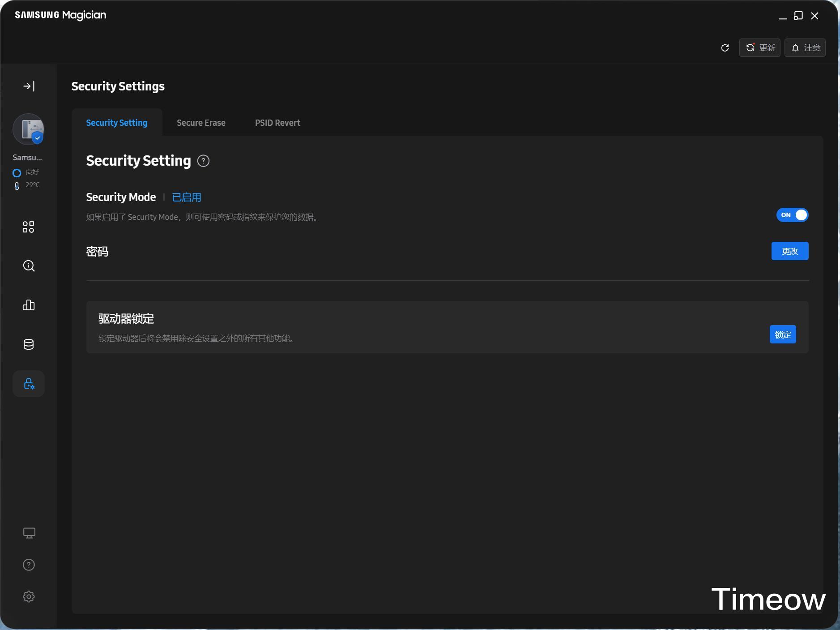Click the 已启用 status text
This screenshot has width=840, height=630.
tap(187, 197)
